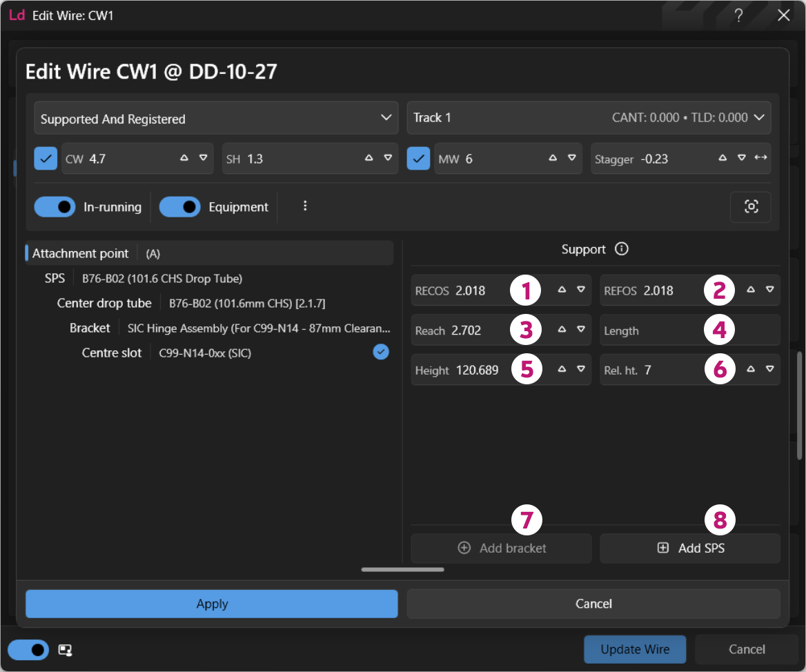Open the three-dot more options menu
806x672 pixels.
tap(305, 206)
